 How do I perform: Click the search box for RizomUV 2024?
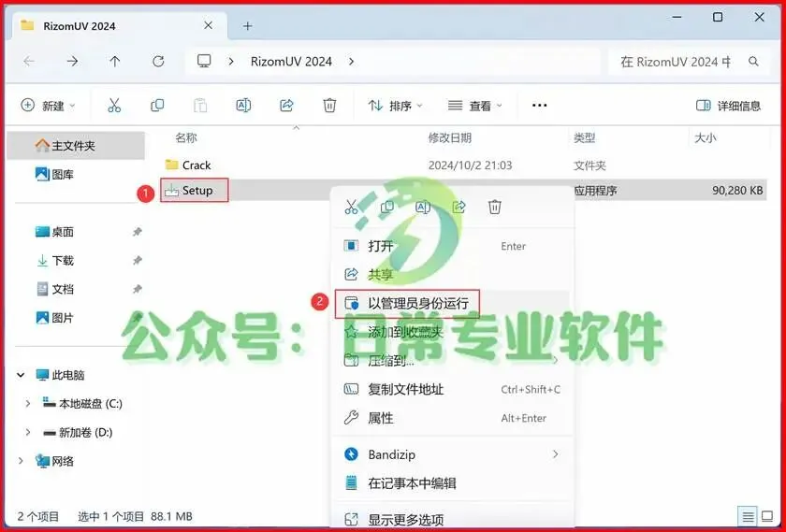click(688, 62)
